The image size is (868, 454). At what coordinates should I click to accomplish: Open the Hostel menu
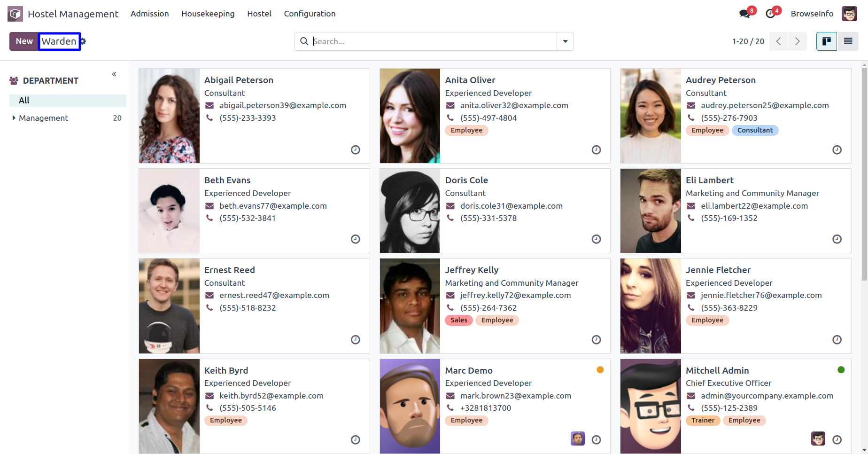tap(259, 14)
